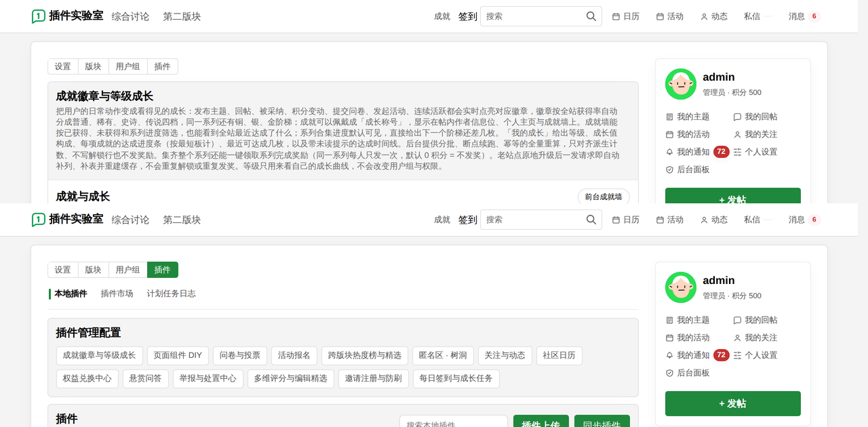Open 消息 with badge 6 in lower header
Viewport: 868px width, 427px height.
pyautogui.click(x=804, y=220)
